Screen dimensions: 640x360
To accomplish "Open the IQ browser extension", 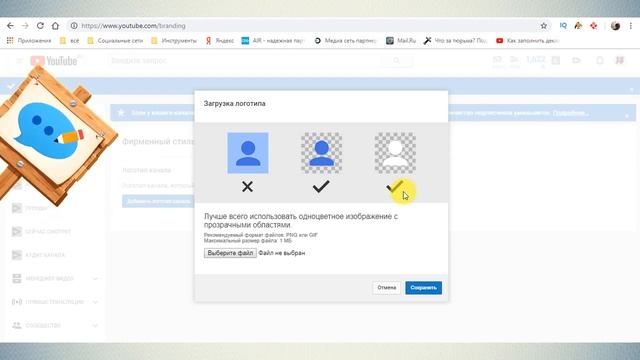I will point(563,26).
